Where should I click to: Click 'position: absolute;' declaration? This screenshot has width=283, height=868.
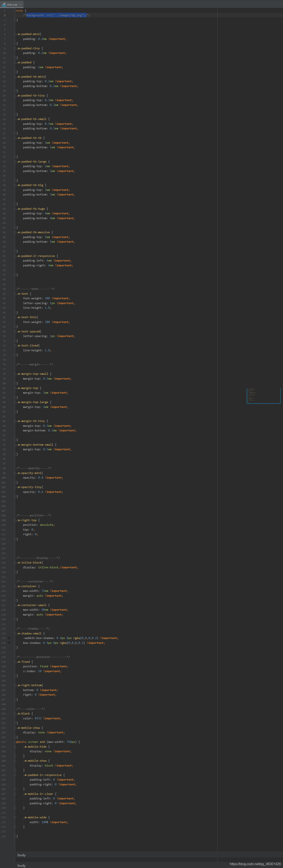click(x=39, y=525)
